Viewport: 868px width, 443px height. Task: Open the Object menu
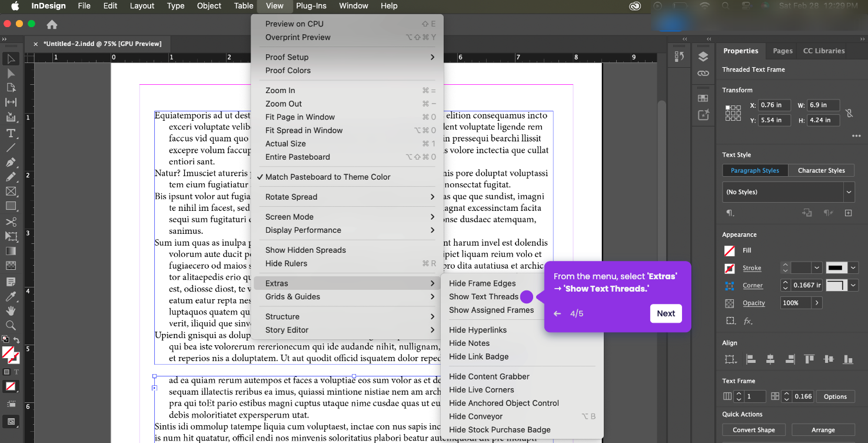click(x=209, y=6)
